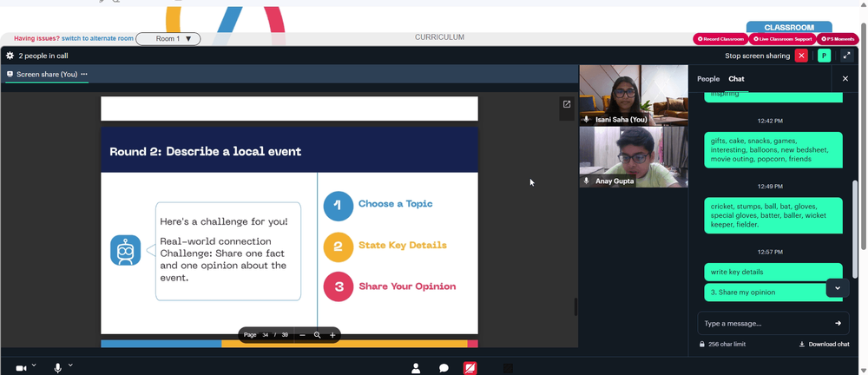Toggle the camera on or off

pos(21,368)
